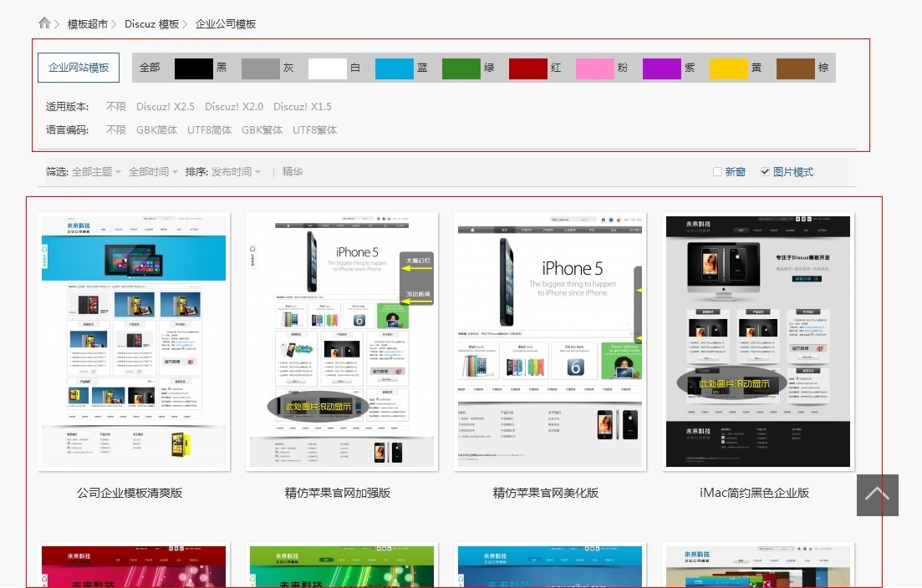Screen dimensions: 922x588
Task: Pick the white color swatch
Action: (x=328, y=68)
